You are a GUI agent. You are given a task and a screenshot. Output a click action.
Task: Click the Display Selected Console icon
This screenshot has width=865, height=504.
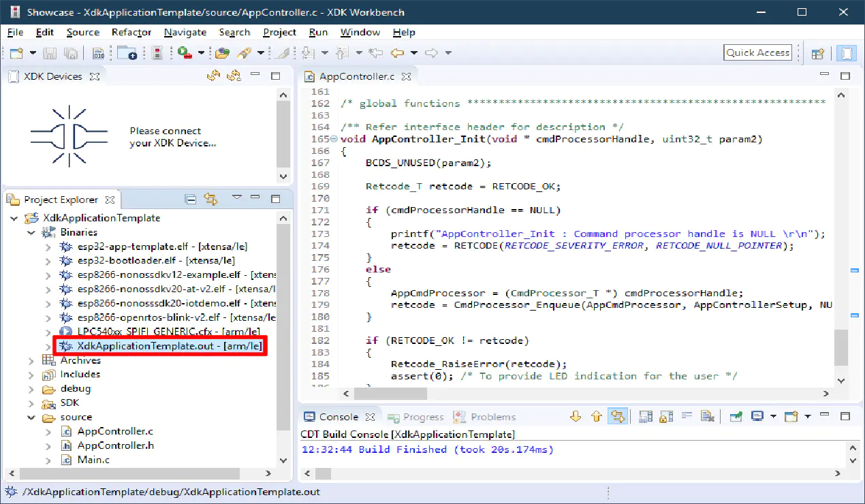pos(757,417)
